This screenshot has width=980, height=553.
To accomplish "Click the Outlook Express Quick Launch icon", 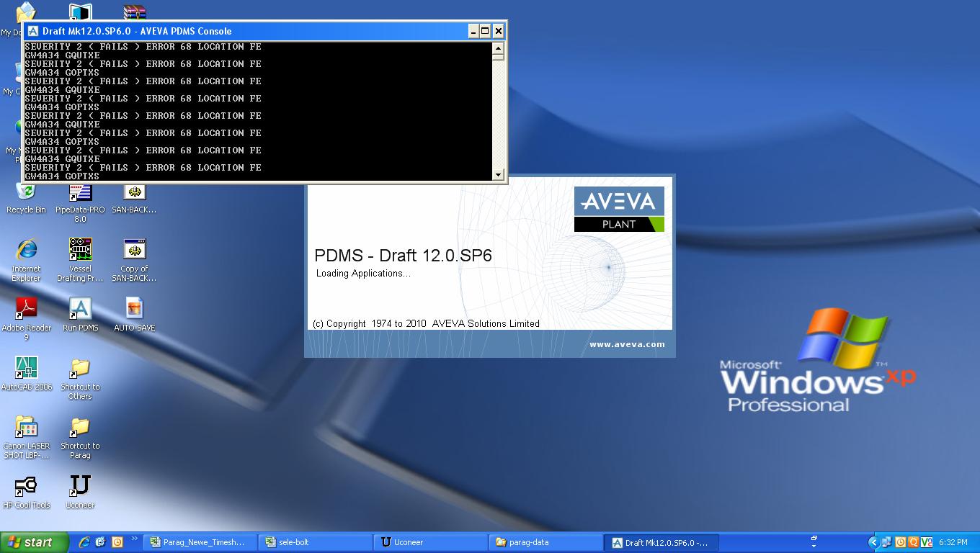I will (101, 542).
